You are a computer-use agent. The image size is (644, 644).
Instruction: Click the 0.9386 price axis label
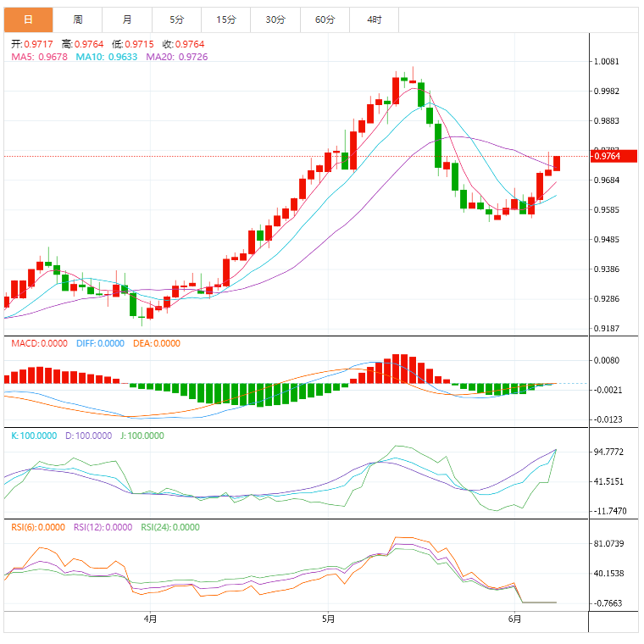pos(607,269)
